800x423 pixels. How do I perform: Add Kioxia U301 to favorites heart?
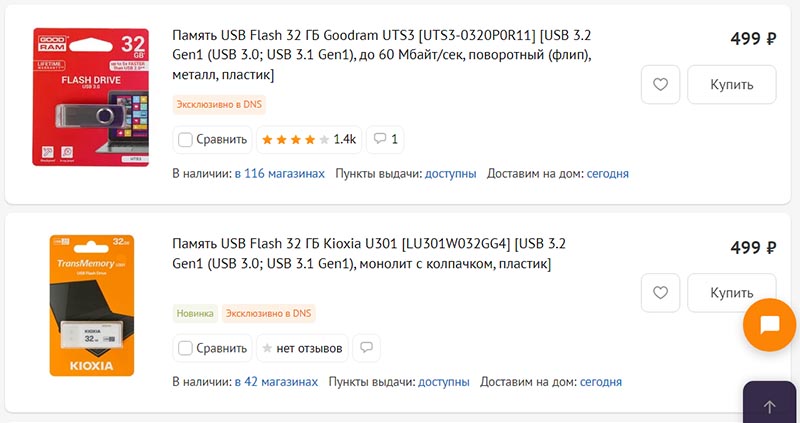click(x=660, y=293)
